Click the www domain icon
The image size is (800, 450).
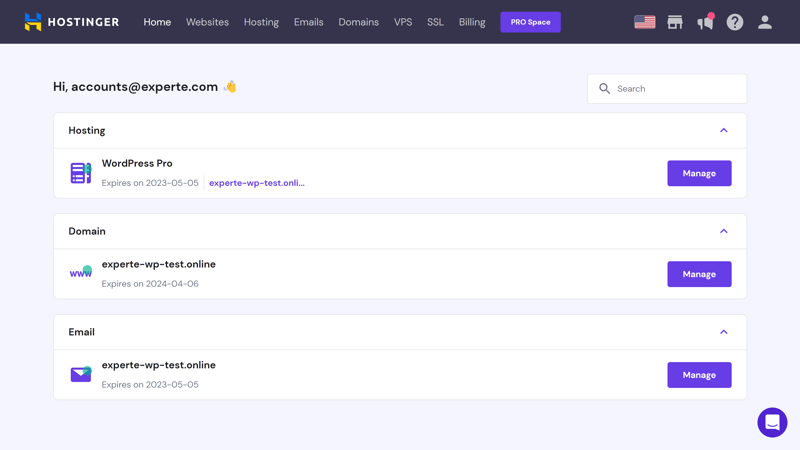point(81,272)
